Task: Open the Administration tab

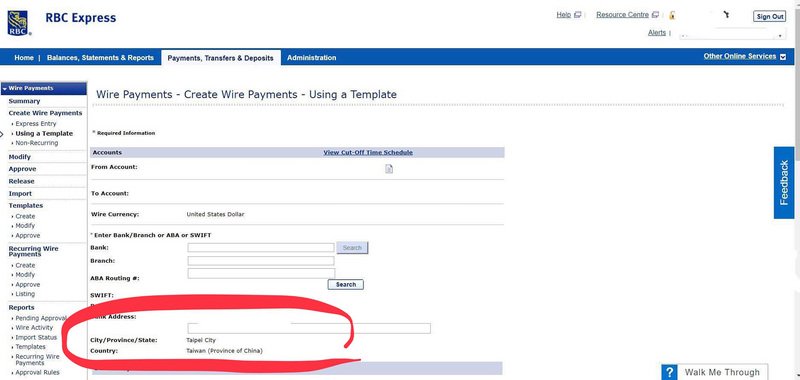Action: coord(311,58)
